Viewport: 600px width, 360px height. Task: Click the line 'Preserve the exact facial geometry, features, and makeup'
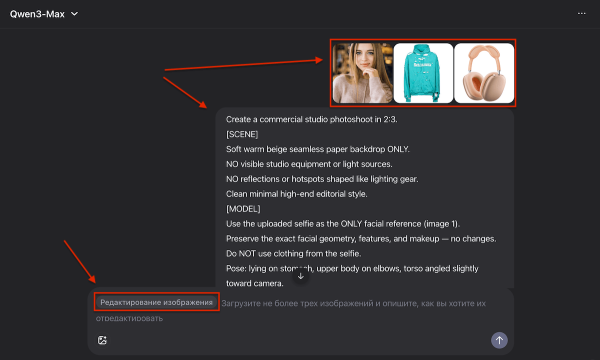[x=333, y=239]
